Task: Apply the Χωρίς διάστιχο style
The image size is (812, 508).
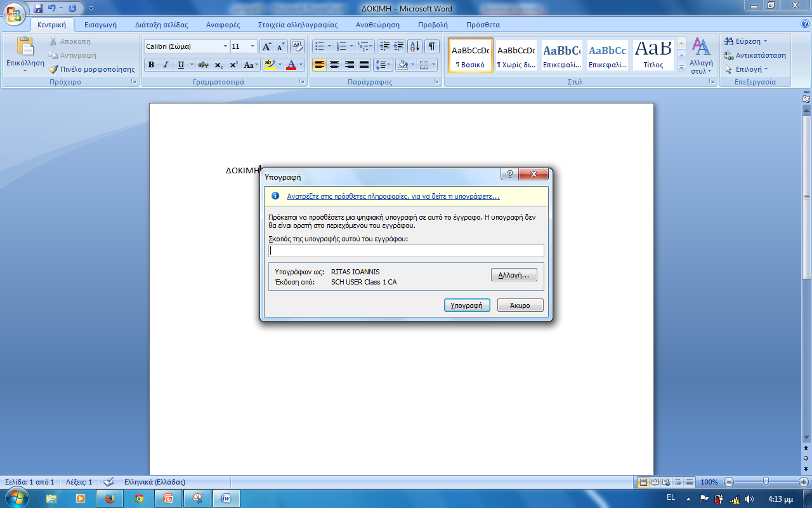Action: [x=516, y=55]
